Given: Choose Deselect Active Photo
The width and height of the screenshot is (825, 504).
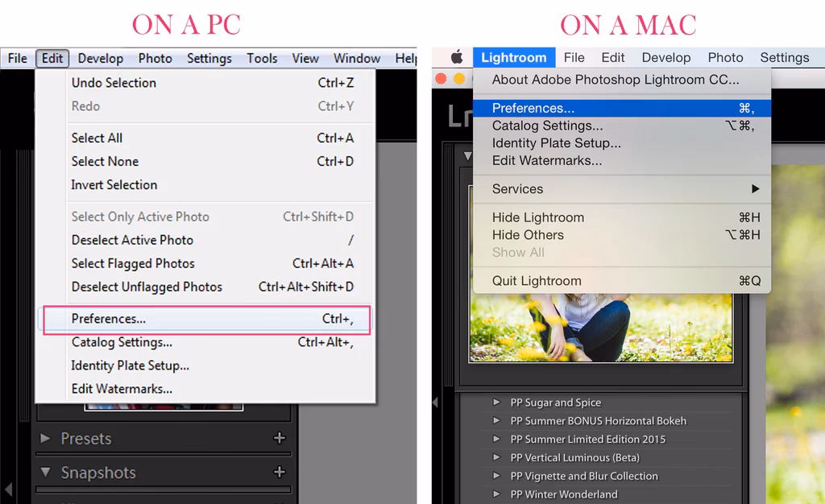Looking at the screenshot, I should coord(213,240).
